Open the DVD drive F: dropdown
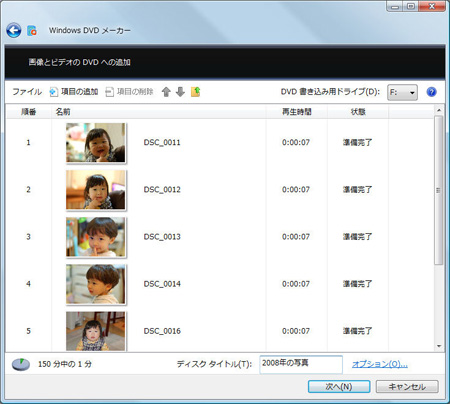 [x=402, y=92]
